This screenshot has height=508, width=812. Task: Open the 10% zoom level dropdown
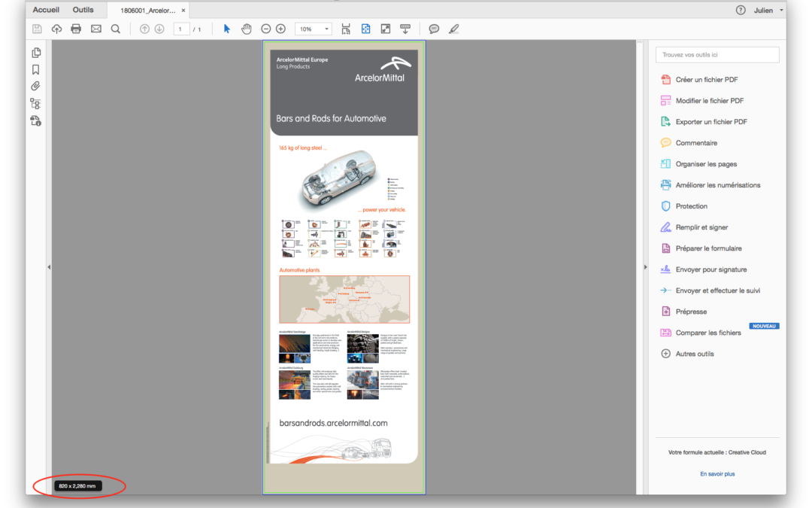point(314,29)
